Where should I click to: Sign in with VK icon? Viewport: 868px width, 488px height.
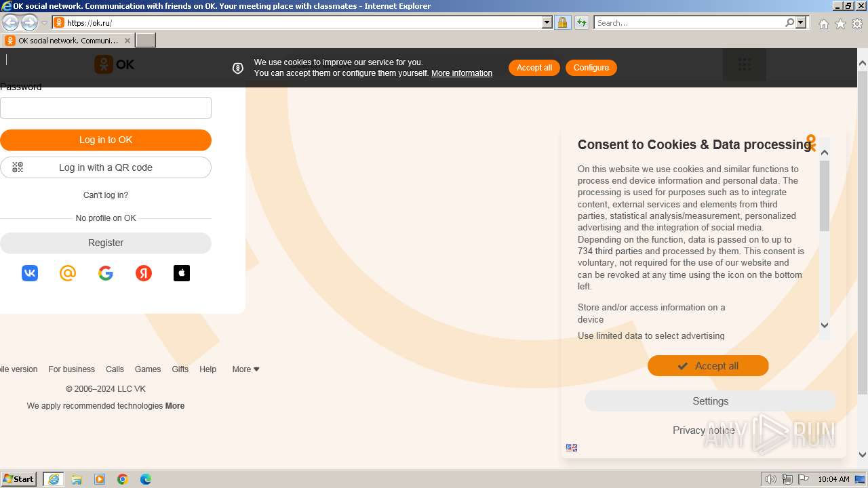tap(30, 273)
